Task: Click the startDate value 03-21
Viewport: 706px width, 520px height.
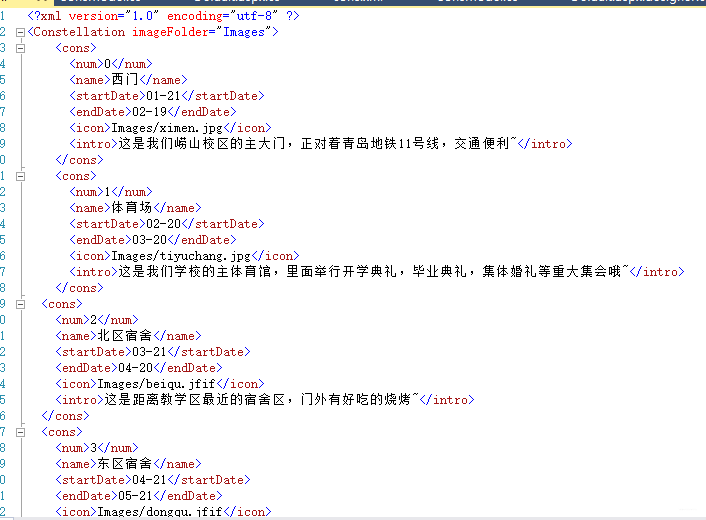Action: point(149,352)
